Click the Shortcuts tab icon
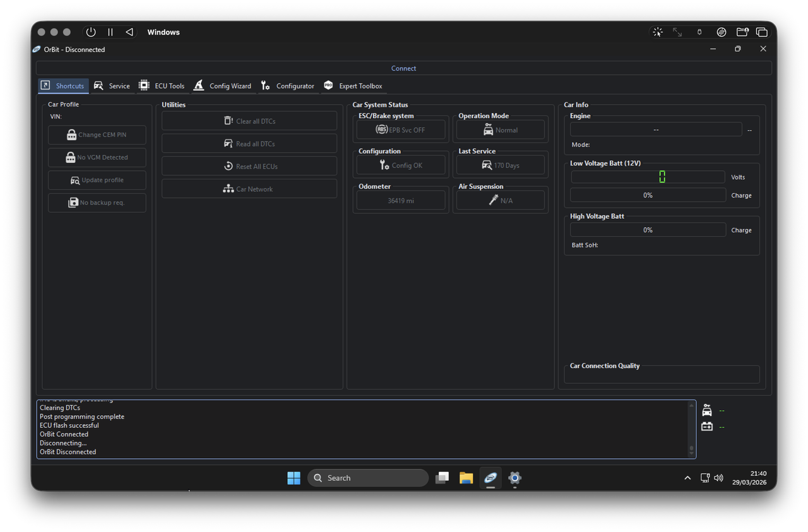Screen dimensions: 808x532 pos(45,85)
